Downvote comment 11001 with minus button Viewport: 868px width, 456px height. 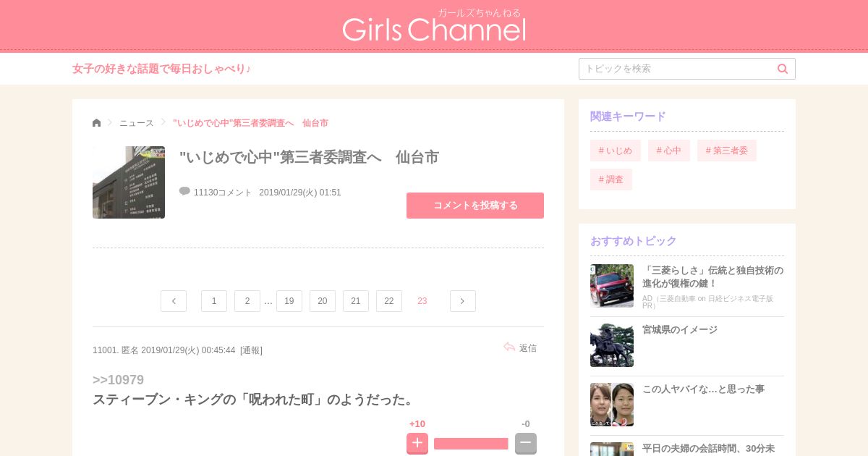526,443
